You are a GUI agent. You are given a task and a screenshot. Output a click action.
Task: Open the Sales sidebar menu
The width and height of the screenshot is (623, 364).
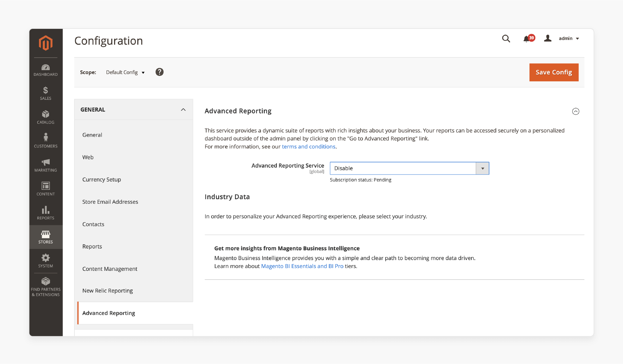pos(46,94)
